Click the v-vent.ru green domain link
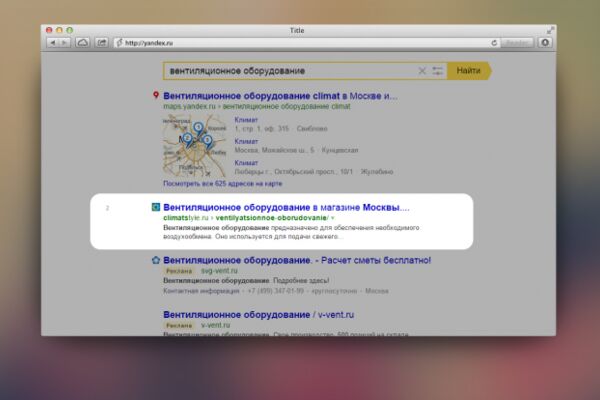Screen dimensions: 600x400 215,325
